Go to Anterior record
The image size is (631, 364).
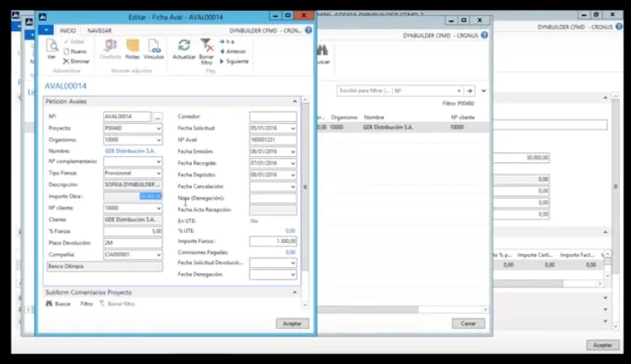click(233, 51)
